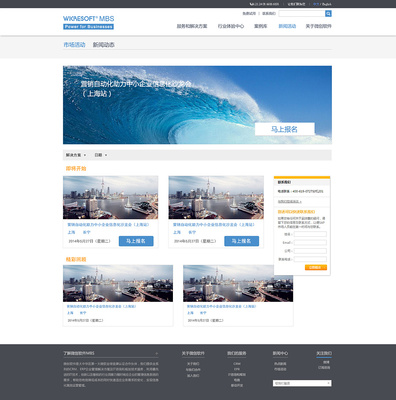
Task: Click the WIKAESOFT MBS logo
Action: 89,22
